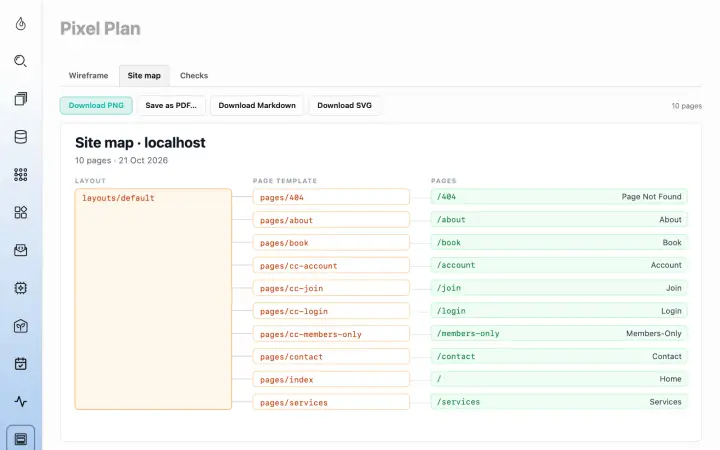Select the pages/contact template node
Viewport: 720px width, 450px height.
pos(331,356)
